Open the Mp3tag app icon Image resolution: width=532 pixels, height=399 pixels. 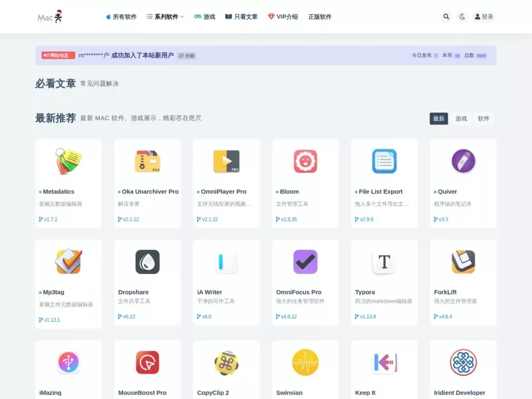[x=68, y=261]
